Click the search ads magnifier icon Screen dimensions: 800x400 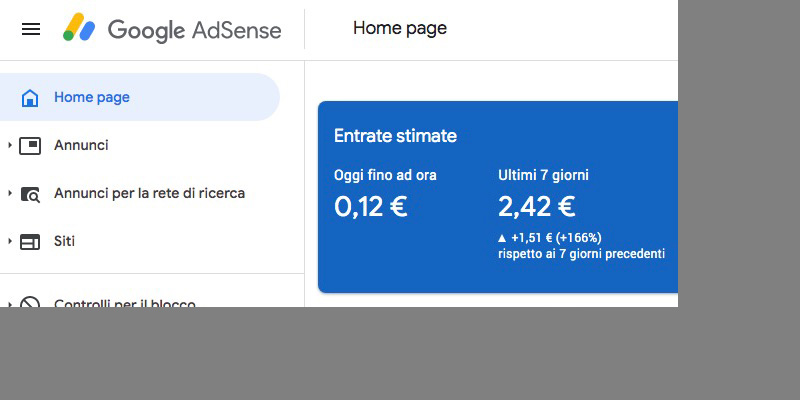(30, 194)
